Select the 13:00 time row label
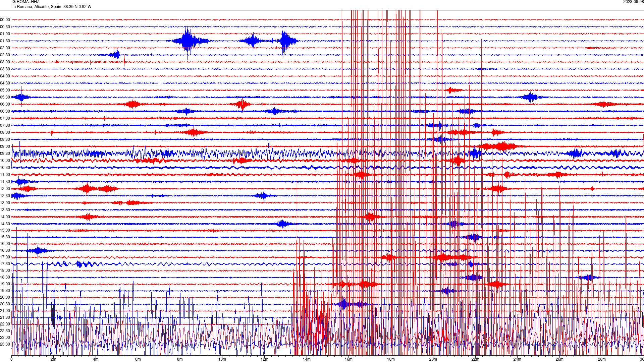644x362 pixels. [5, 203]
